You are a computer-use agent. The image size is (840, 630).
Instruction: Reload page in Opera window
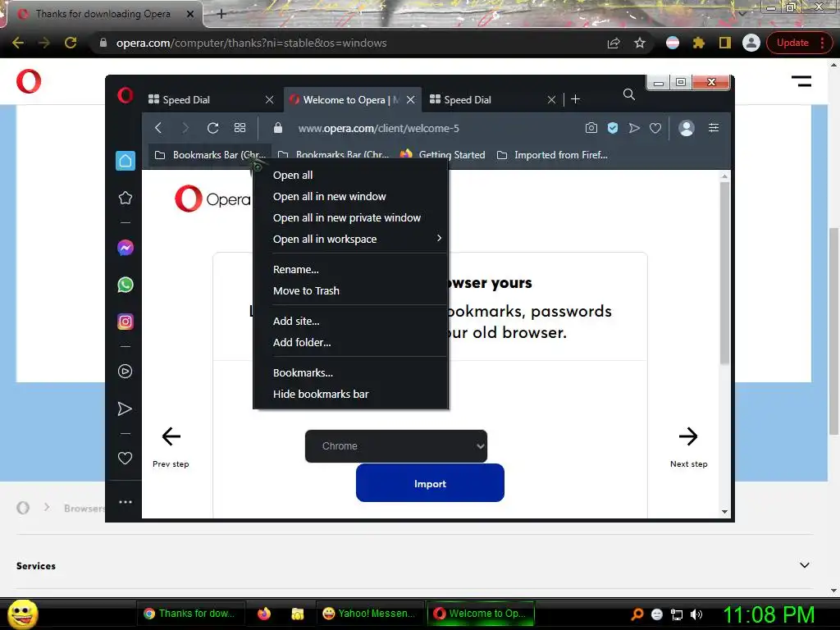click(x=212, y=128)
